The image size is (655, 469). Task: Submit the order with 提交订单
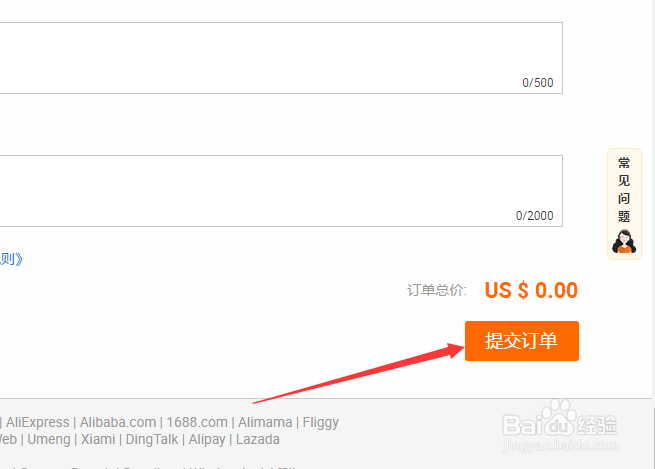coord(521,341)
